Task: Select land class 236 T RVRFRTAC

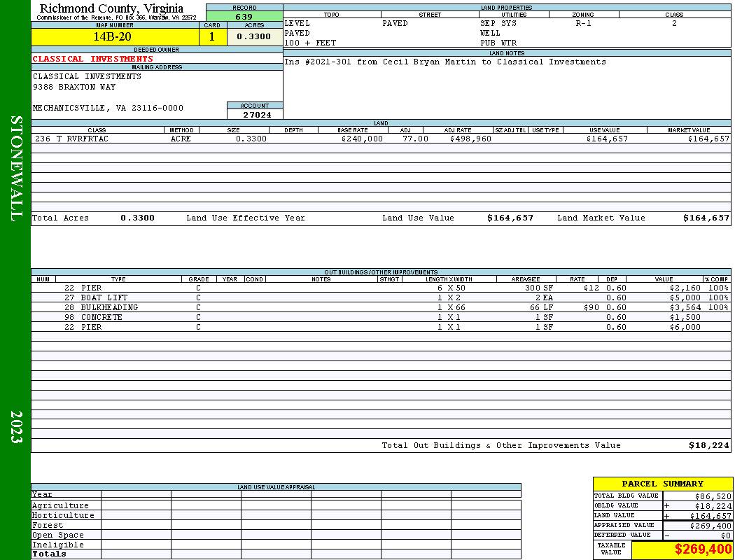Action: [71, 139]
